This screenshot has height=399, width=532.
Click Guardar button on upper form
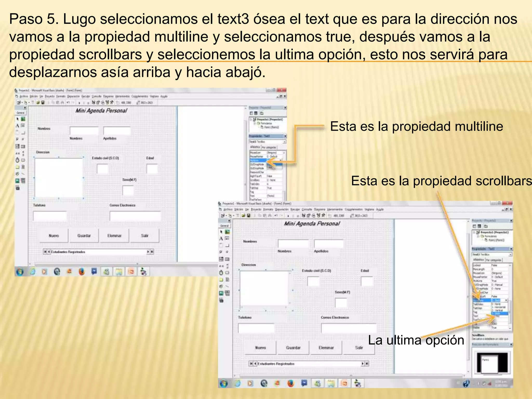(84, 236)
